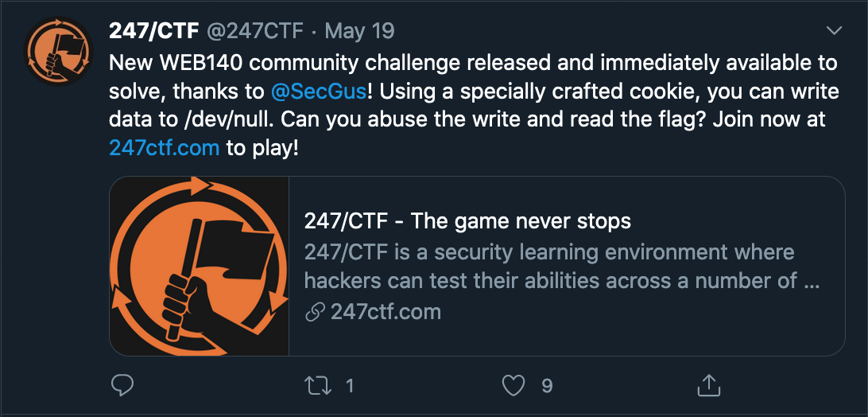Click the May 19 tweet timestamp

tap(360, 32)
